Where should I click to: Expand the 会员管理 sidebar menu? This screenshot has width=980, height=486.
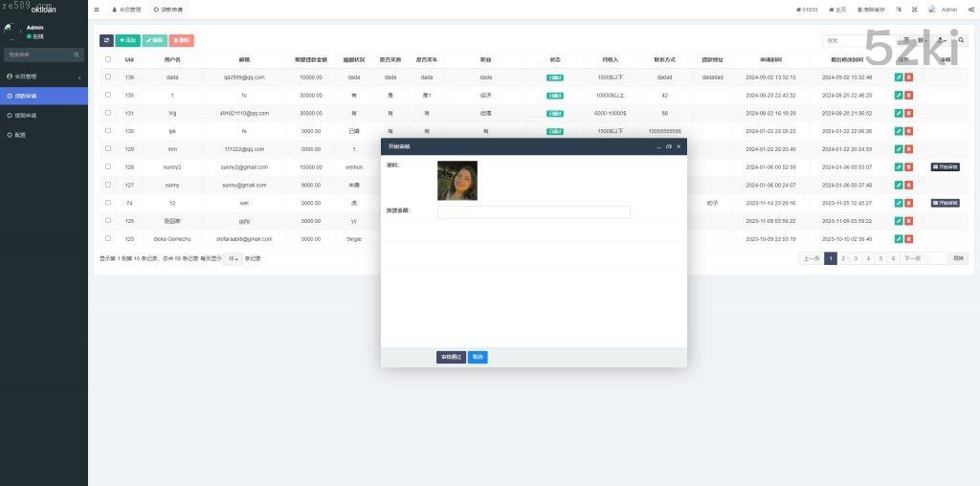coord(43,77)
